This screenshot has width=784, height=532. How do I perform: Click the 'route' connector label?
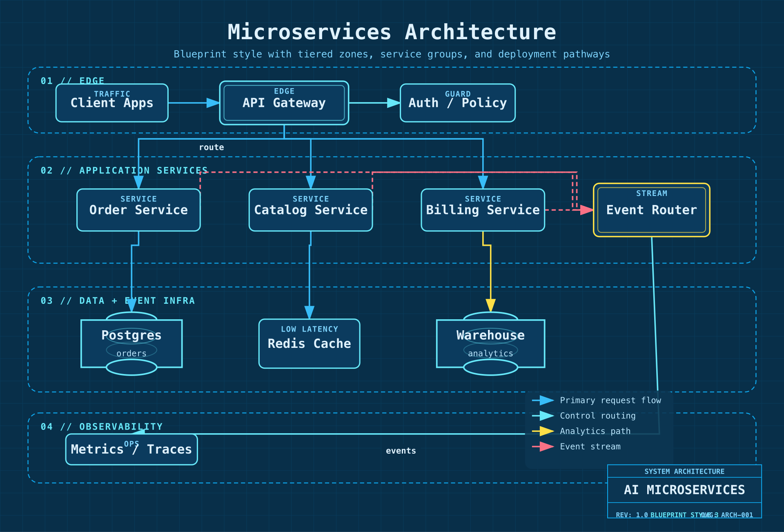[x=212, y=147]
